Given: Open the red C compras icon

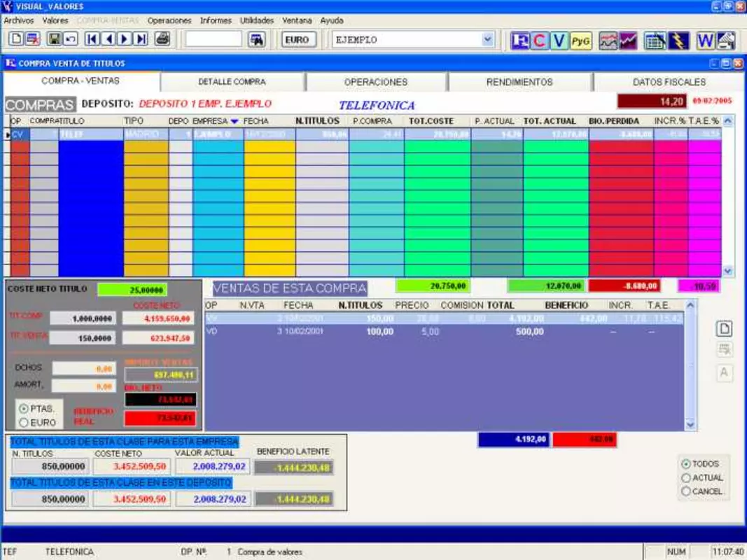Looking at the screenshot, I should [x=539, y=41].
